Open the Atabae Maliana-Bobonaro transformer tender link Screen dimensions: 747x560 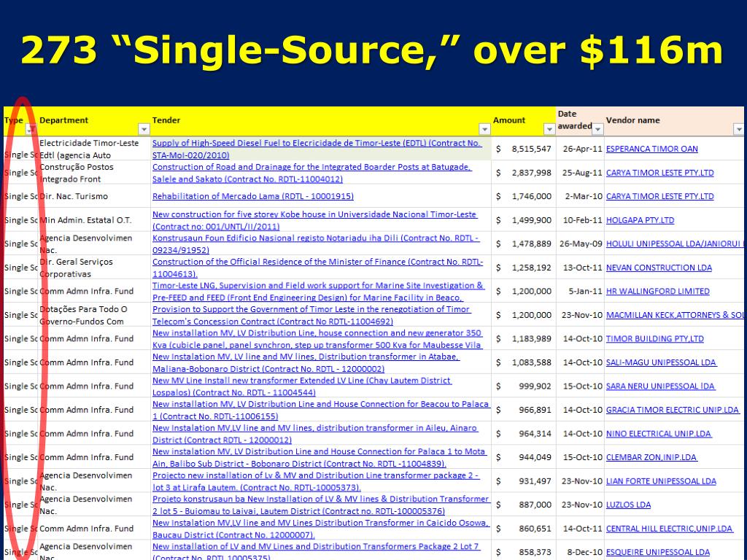pyautogui.click(x=306, y=362)
